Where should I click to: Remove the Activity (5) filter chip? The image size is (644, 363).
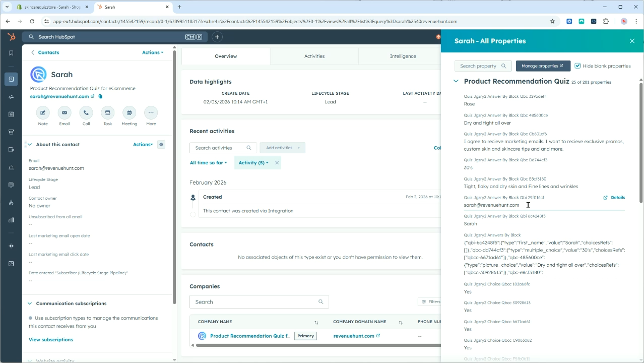click(277, 162)
